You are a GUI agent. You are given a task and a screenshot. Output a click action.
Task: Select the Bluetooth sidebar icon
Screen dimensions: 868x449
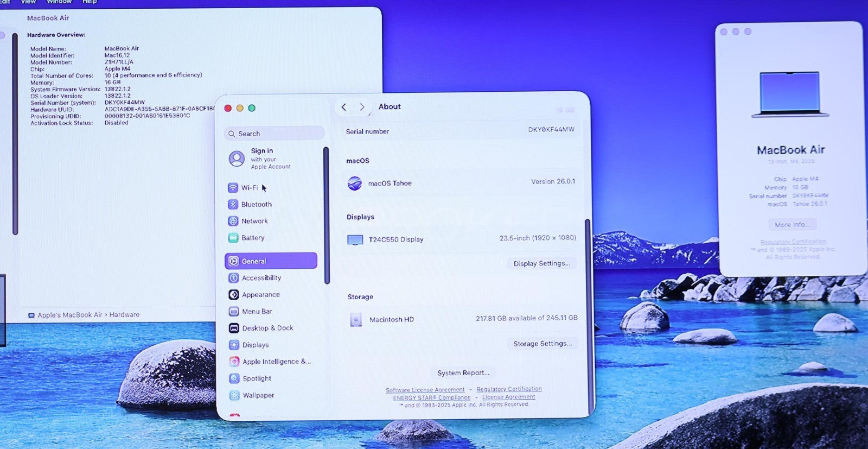[233, 205]
